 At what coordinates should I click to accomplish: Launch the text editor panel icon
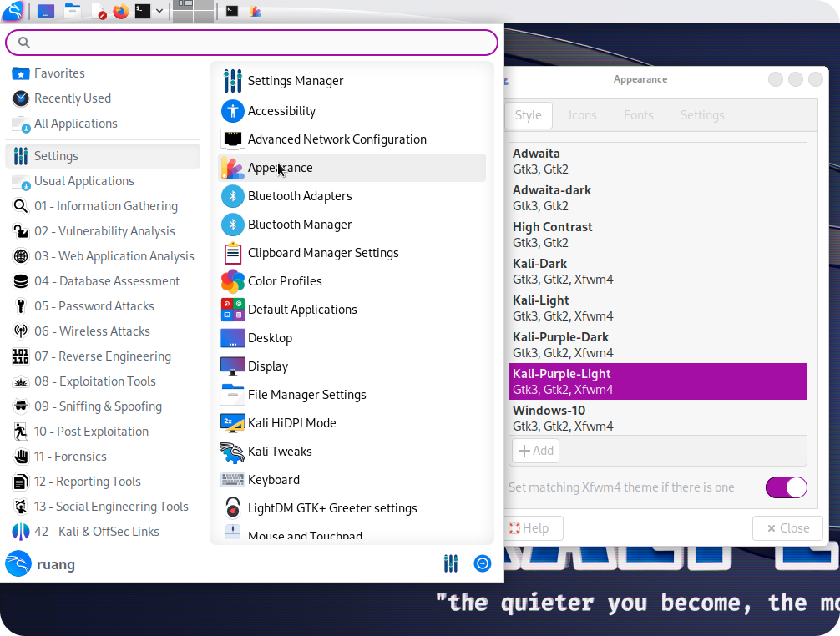99,11
